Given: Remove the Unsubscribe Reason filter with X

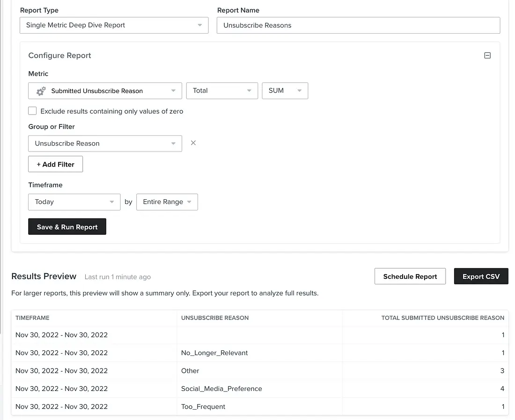Looking at the screenshot, I should [x=193, y=143].
